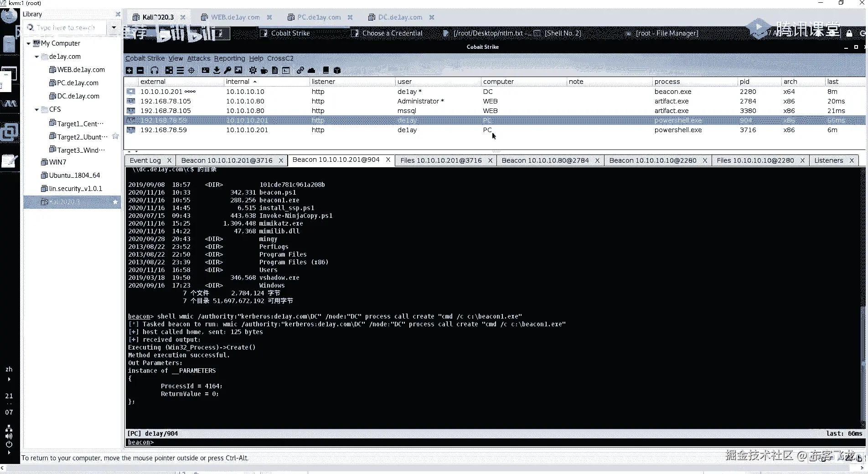The height and width of the screenshot is (474, 868).
Task: Open the View menu
Action: tap(176, 58)
